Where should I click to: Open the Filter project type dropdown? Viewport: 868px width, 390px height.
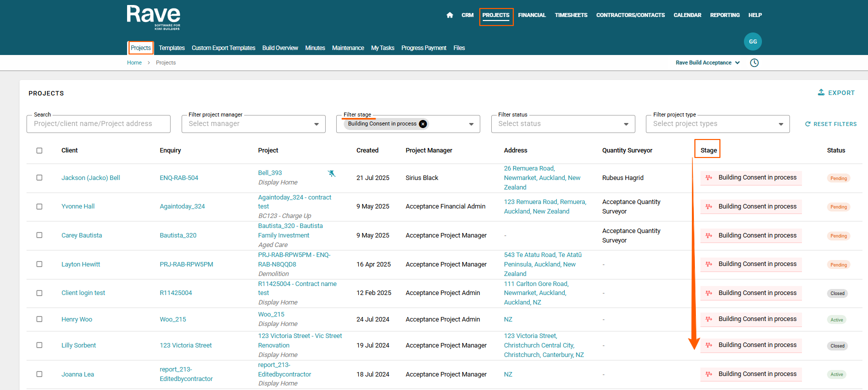pyautogui.click(x=717, y=124)
